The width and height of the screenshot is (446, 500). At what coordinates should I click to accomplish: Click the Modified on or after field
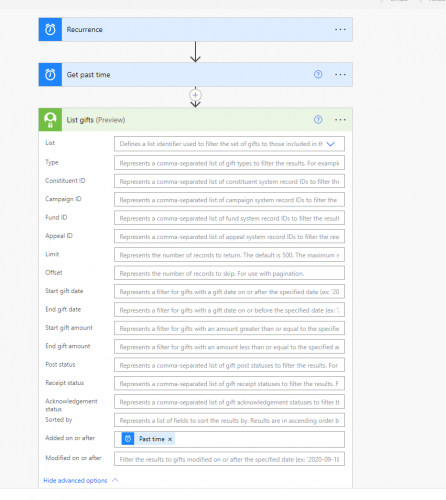point(229,459)
